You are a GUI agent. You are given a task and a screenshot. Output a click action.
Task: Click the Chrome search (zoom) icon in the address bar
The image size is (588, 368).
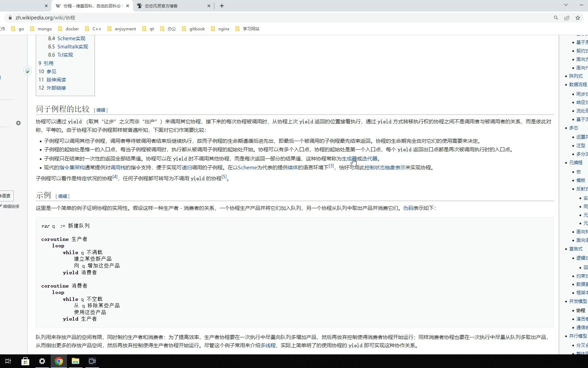[x=556, y=18]
